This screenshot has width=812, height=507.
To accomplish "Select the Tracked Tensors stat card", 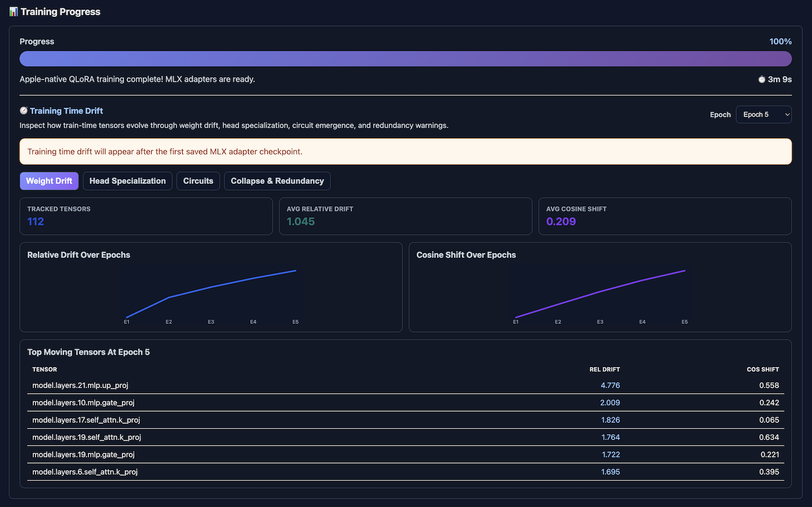I will click(146, 216).
